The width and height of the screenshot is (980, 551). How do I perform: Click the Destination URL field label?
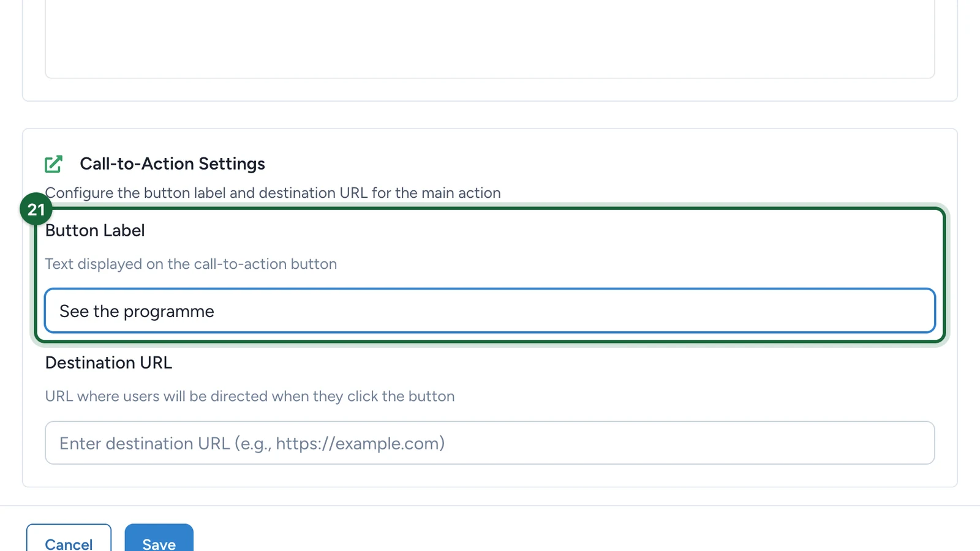[108, 362]
